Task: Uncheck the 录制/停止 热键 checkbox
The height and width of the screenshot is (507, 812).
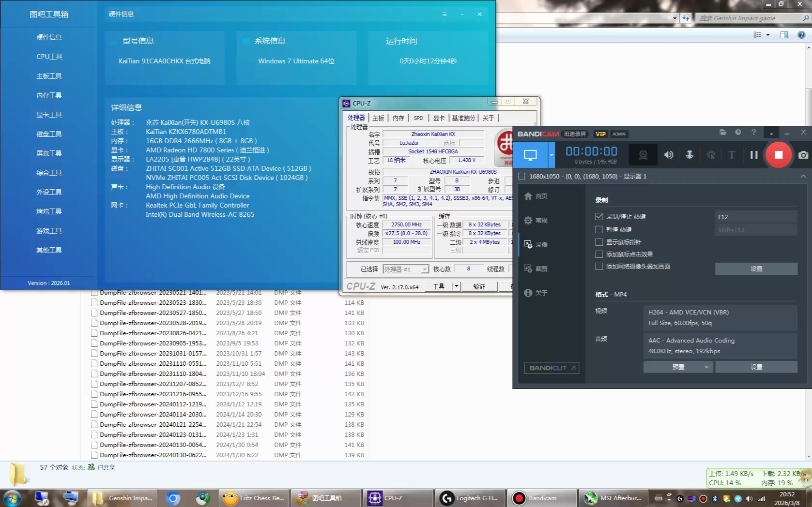Action: pos(599,217)
